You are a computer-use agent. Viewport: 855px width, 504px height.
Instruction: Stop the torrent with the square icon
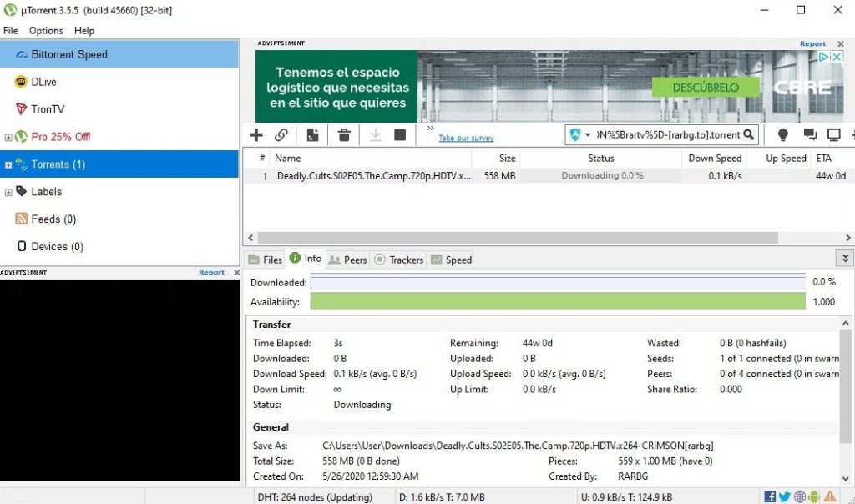(x=400, y=134)
